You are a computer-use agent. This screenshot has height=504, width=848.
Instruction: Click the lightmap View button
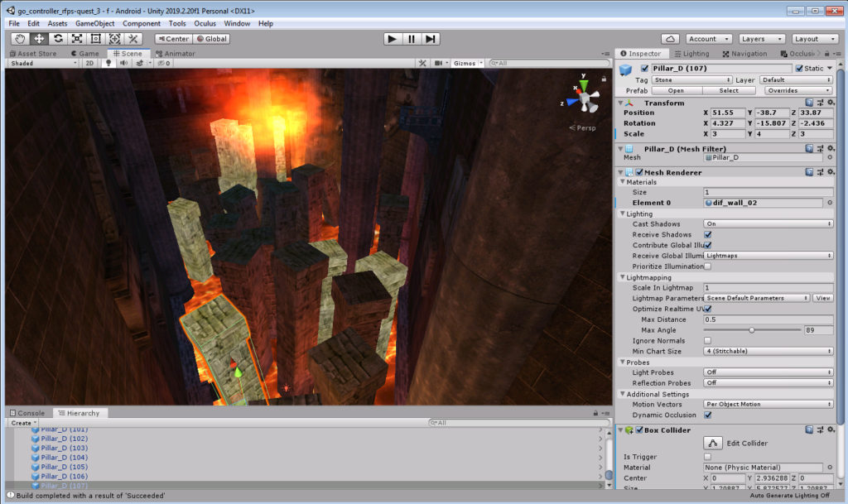823,298
